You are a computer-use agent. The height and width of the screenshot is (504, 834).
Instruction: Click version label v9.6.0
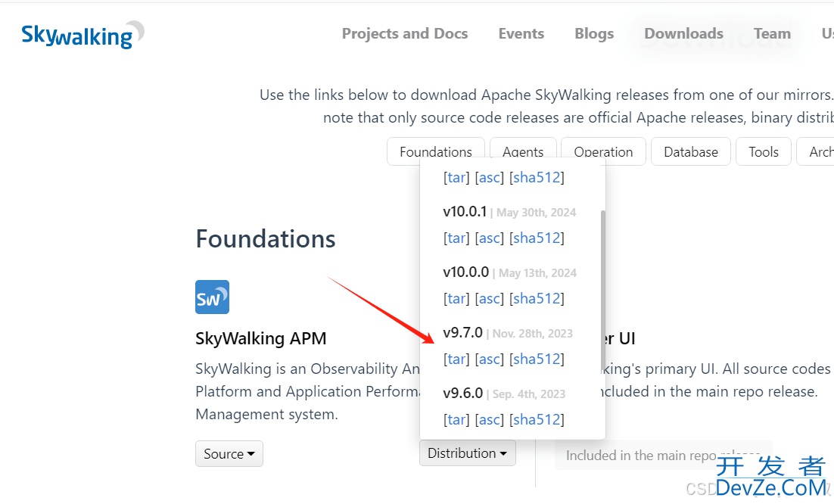462,394
